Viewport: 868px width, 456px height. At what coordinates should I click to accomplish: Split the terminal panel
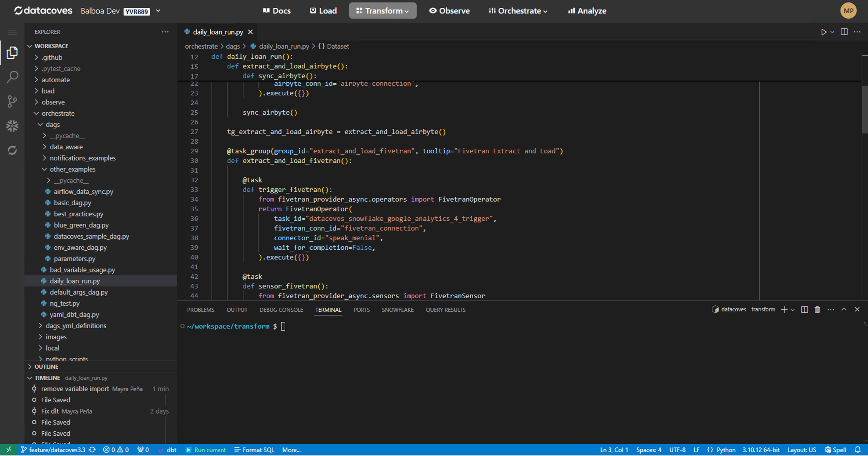(804, 309)
